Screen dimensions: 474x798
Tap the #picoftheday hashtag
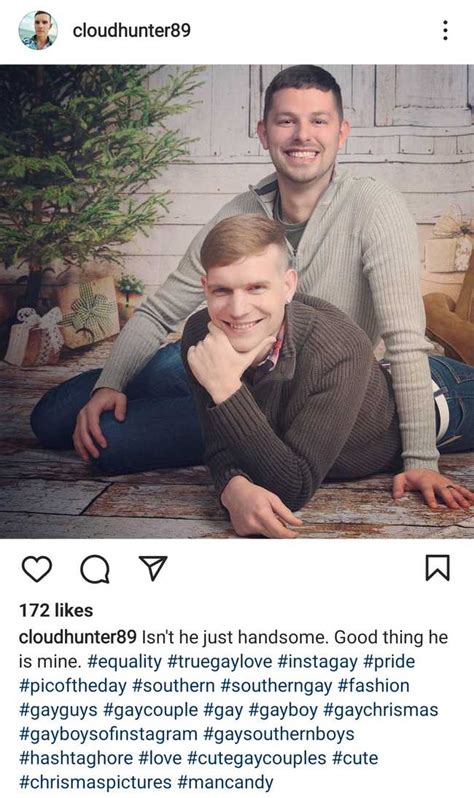(x=72, y=686)
